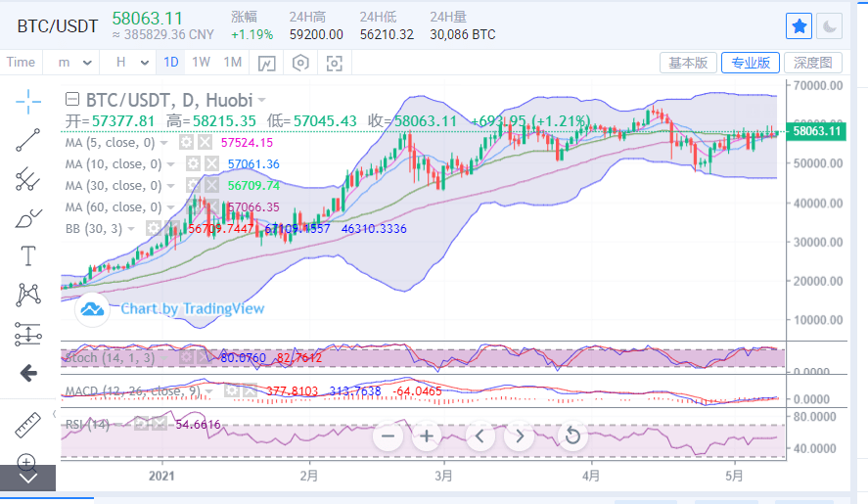Open MA (5, close, 0) settings gear

click(186, 143)
